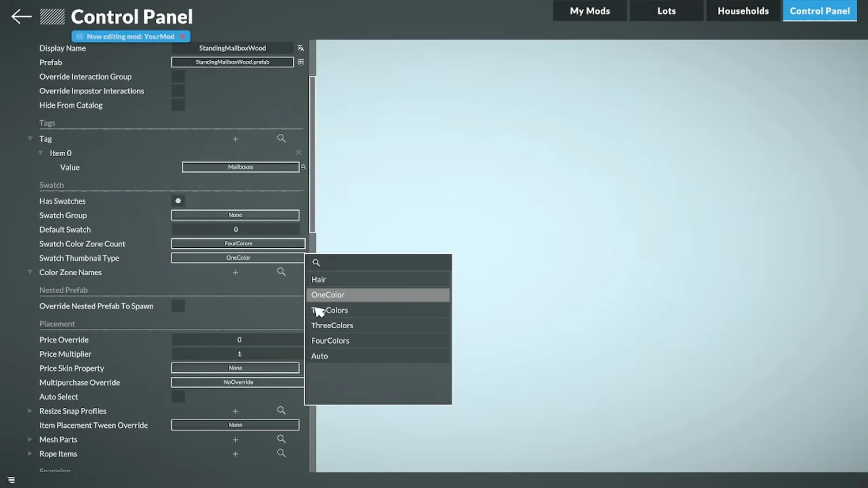Search the Color Zone Names list
The image size is (868, 488).
tap(281, 272)
